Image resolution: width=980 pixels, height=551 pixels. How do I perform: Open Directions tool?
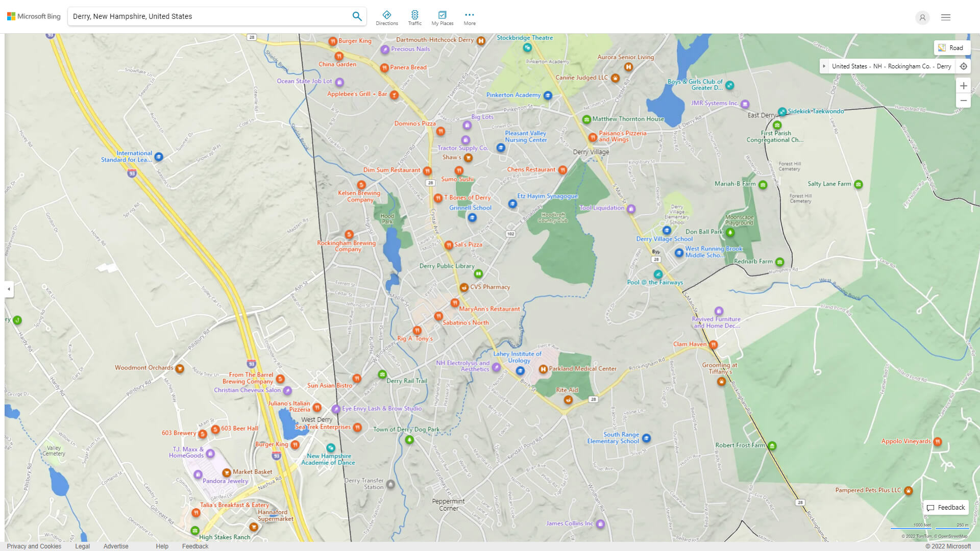click(x=386, y=18)
